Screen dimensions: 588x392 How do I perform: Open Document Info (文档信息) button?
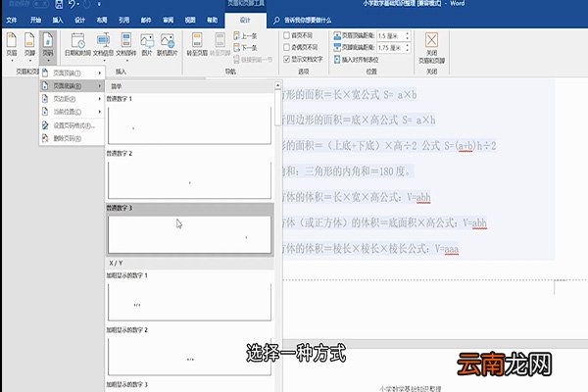click(x=103, y=46)
